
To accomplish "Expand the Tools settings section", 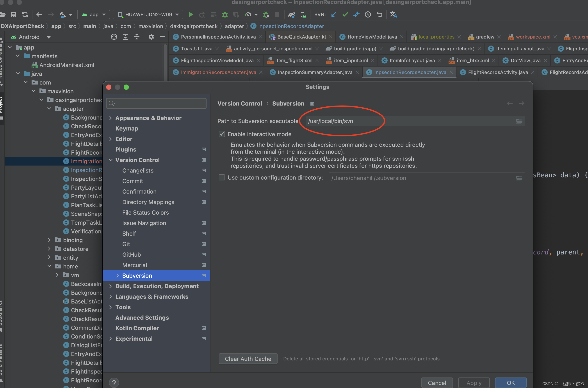I will point(110,307).
